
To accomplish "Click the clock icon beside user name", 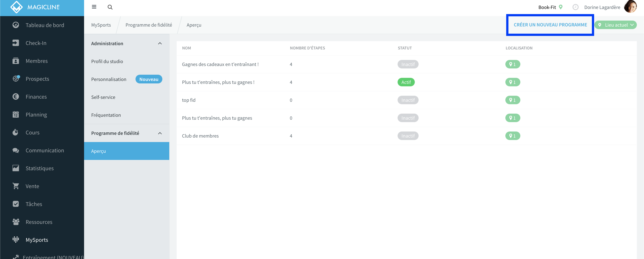I will tap(576, 7).
